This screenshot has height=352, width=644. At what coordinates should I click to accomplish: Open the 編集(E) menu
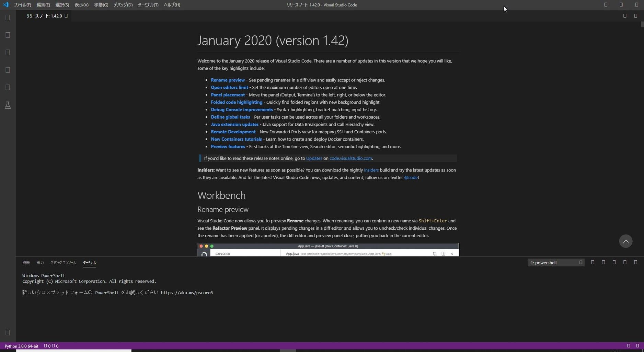click(43, 5)
